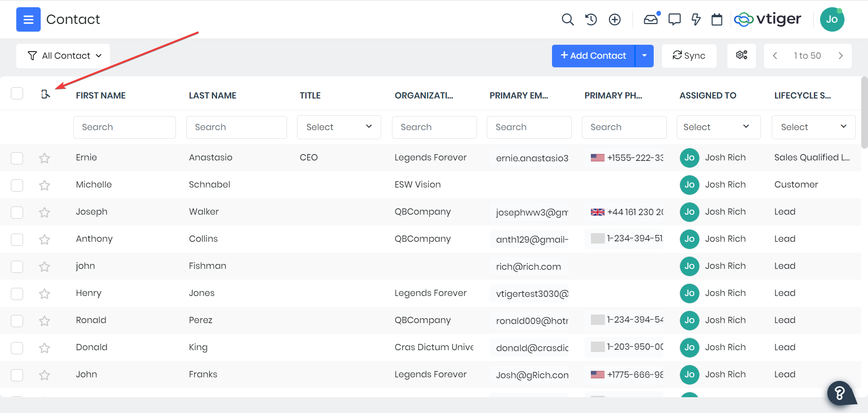Open the hamburger main menu
Screen dimensions: 868x413
[28, 19]
